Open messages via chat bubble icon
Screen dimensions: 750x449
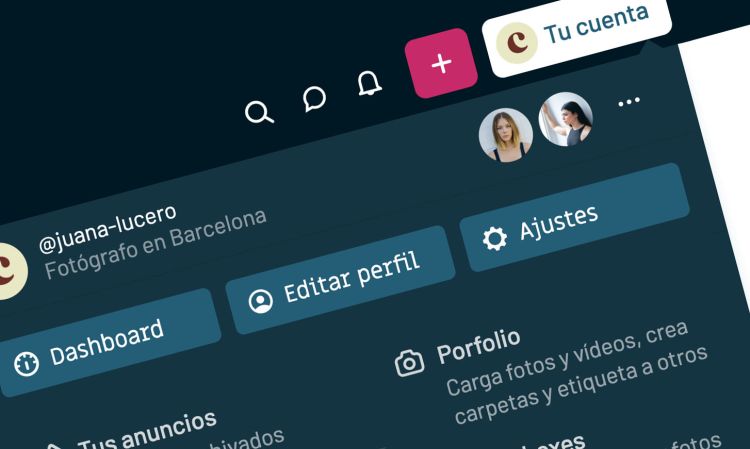(x=314, y=99)
